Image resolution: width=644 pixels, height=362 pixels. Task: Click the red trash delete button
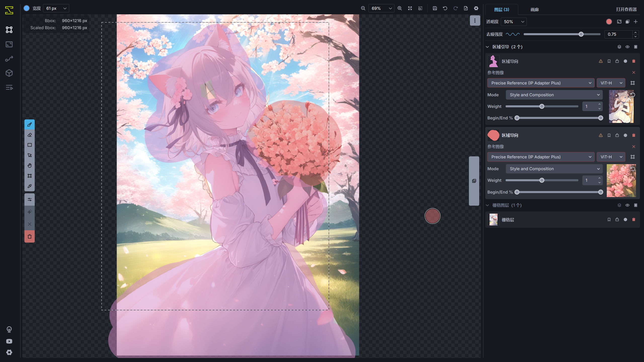point(29,236)
